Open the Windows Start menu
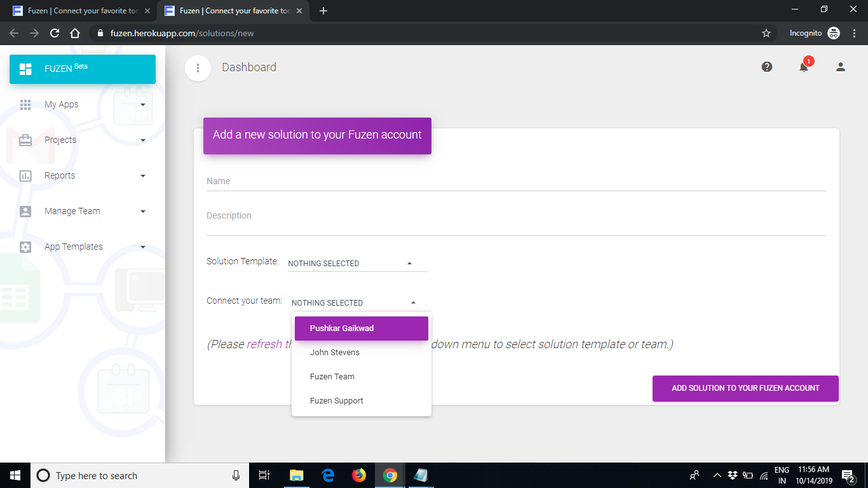The image size is (868, 488). [15, 475]
